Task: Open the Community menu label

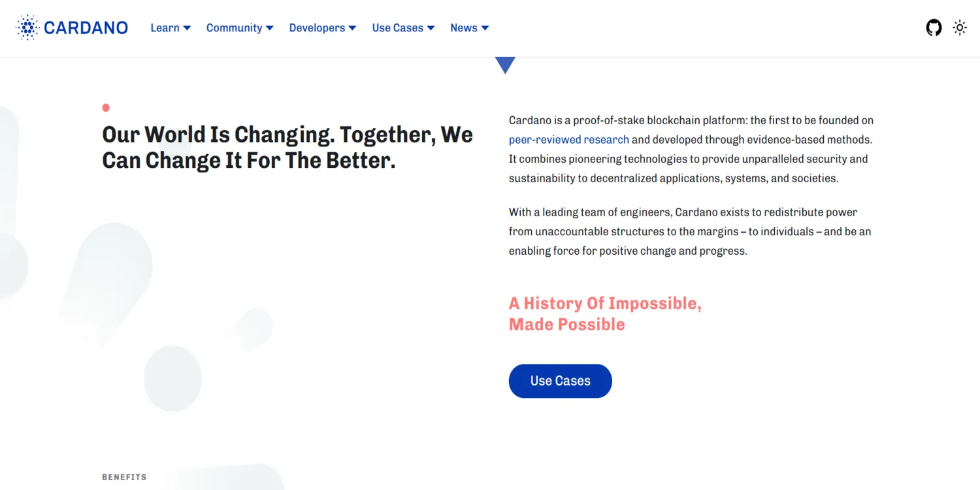Action: click(x=234, y=27)
